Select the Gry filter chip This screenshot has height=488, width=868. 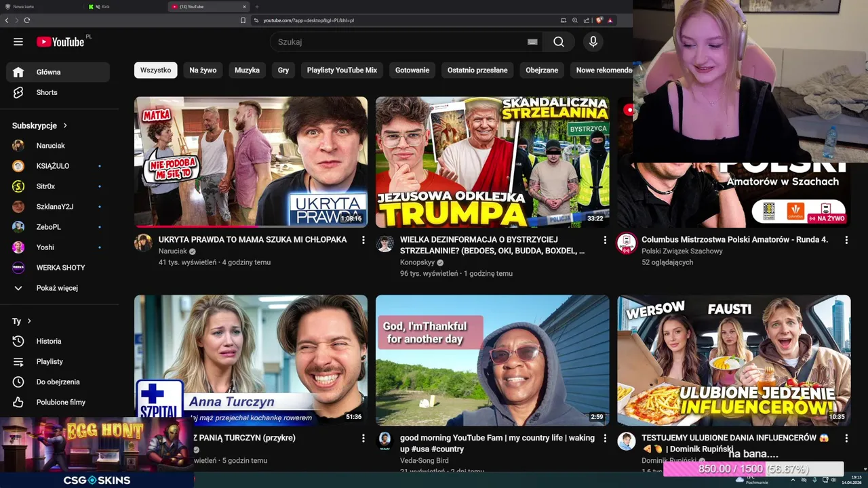pyautogui.click(x=283, y=70)
